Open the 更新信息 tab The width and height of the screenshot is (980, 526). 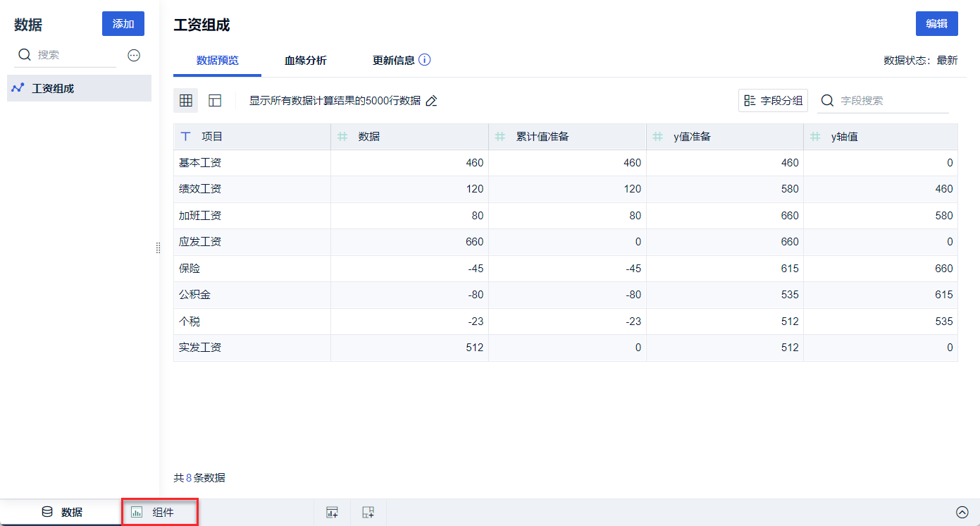point(394,61)
